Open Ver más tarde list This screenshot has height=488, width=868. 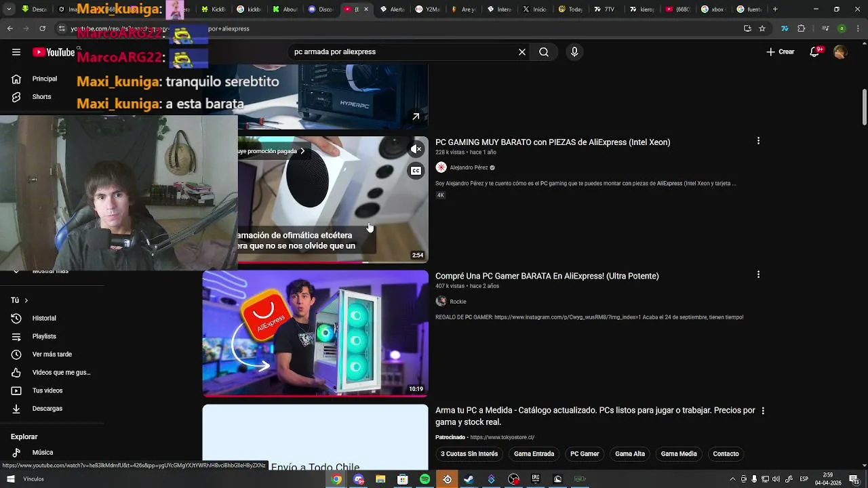(52, 354)
